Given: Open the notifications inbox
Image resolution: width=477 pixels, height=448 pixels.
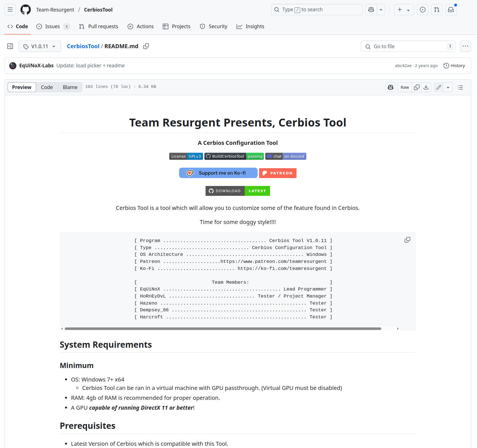Looking at the screenshot, I should tap(451, 10).
